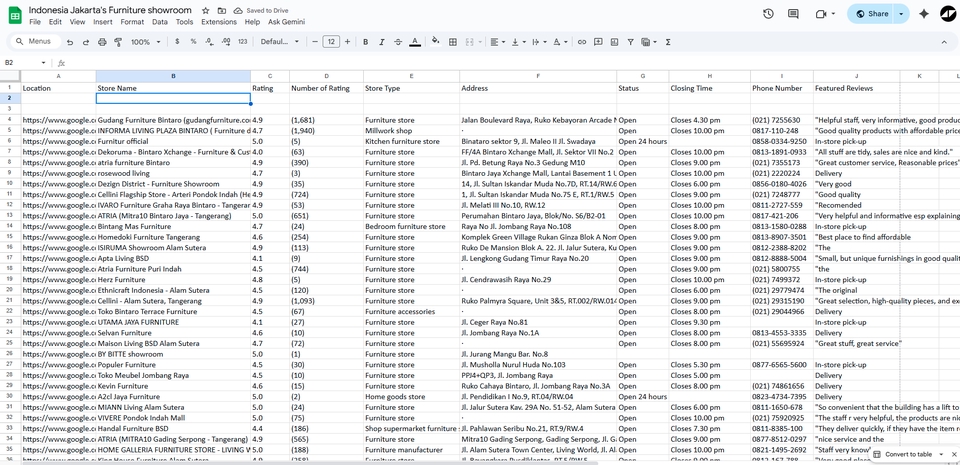This screenshot has height=465, width=960.
Task: Click the Share button
Action: (870, 14)
